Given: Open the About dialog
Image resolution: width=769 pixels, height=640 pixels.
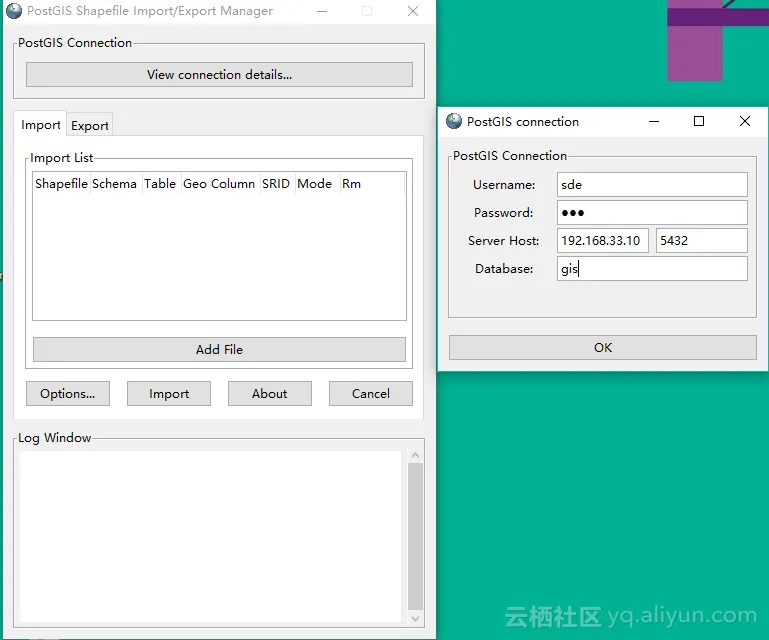Looking at the screenshot, I should point(270,393).
